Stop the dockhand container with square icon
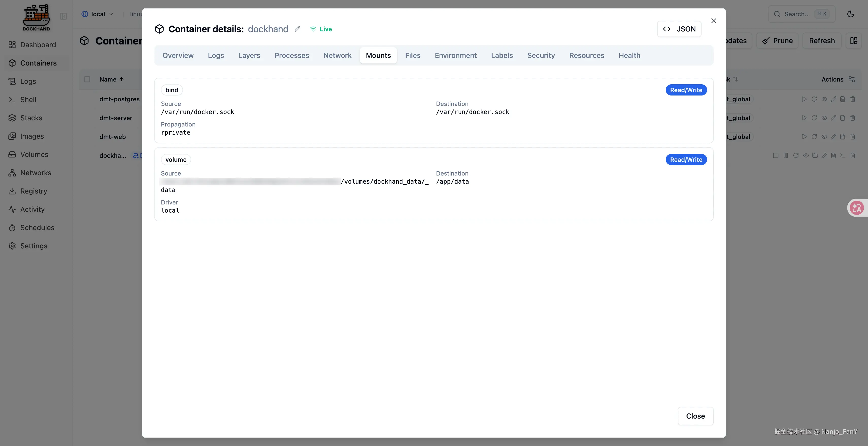 coord(775,155)
